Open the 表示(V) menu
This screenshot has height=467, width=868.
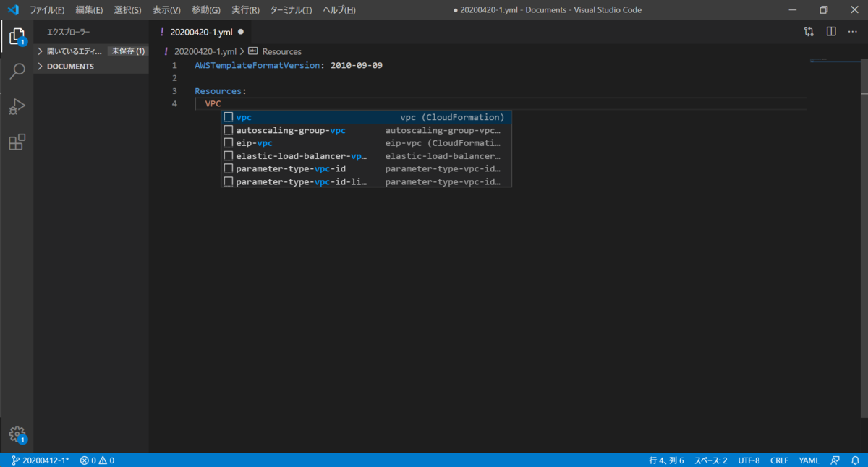[166, 10]
